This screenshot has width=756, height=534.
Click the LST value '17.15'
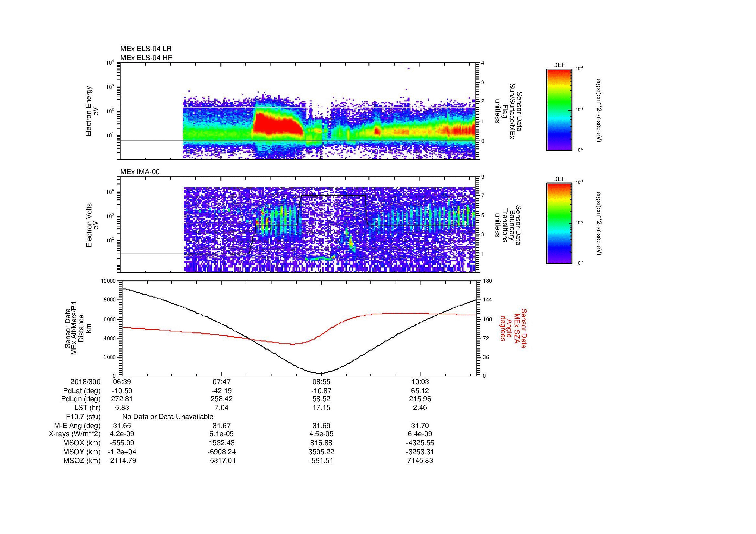point(321,408)
